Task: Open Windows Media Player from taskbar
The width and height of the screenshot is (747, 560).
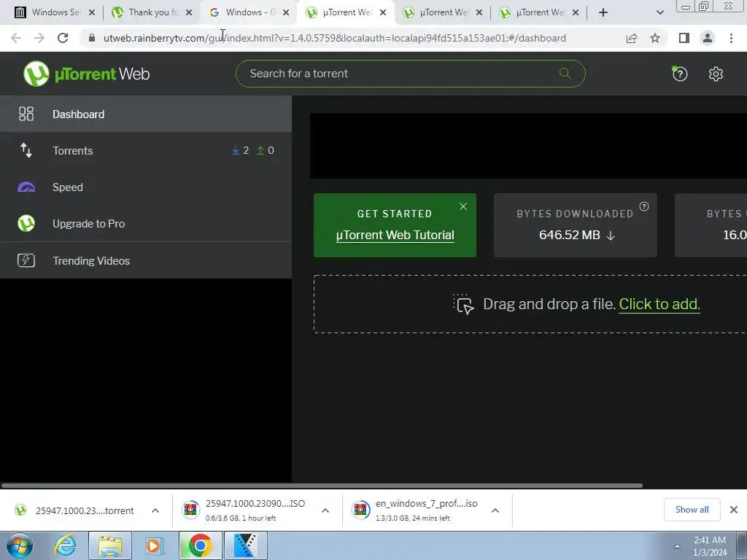Action: (155, 545)
